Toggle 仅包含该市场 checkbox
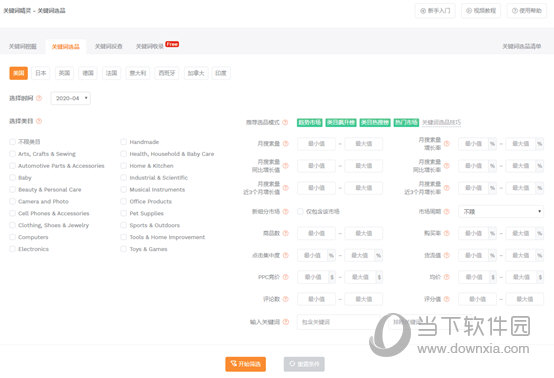 pos(300,211)
